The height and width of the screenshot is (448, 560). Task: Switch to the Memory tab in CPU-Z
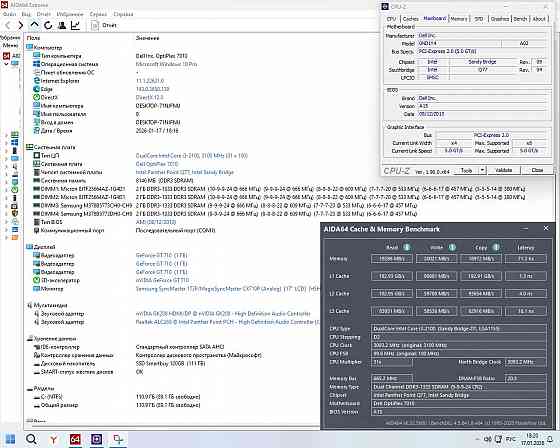459,19
